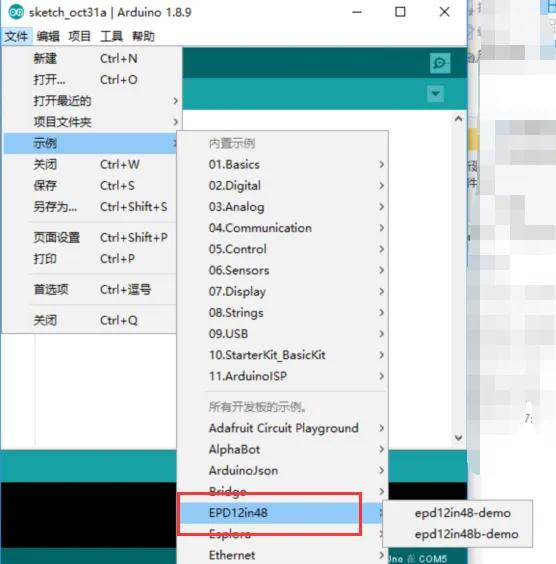The width and height of the screenshot is (556, 564).
Task: Expand the AlphaBot examples
Action: coord(283,449)
